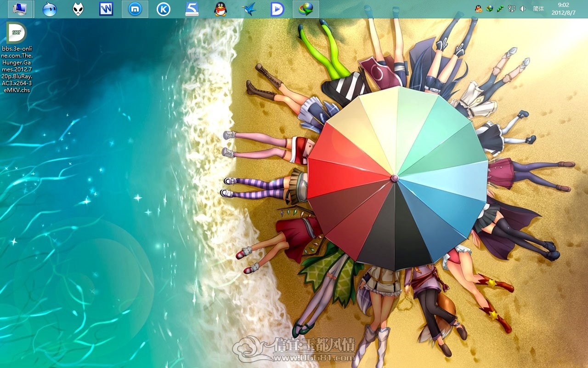
Task: Click the 简体 input language indicator
Action: click(x=538, y=8)
